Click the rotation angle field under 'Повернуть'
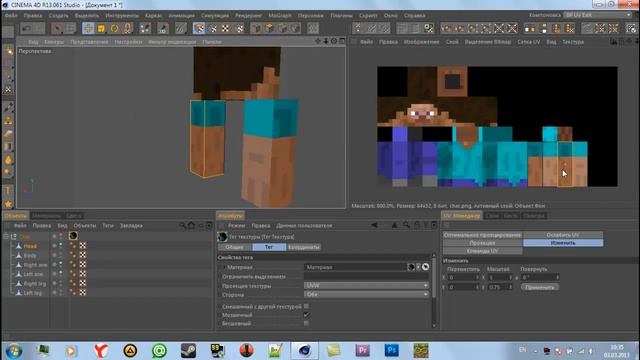 pyautogui.click(x=540, y=277)
